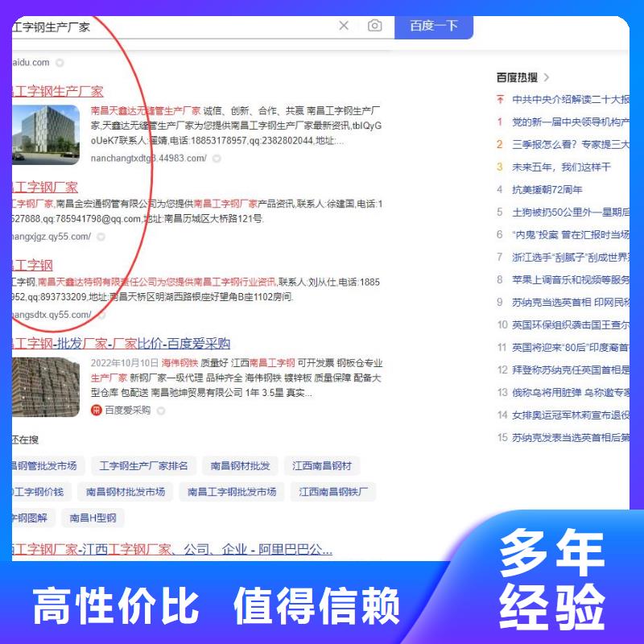Open hot search 未来五年,我们这样干
Viewport: 644px width, 644px height.
[561, 167]
